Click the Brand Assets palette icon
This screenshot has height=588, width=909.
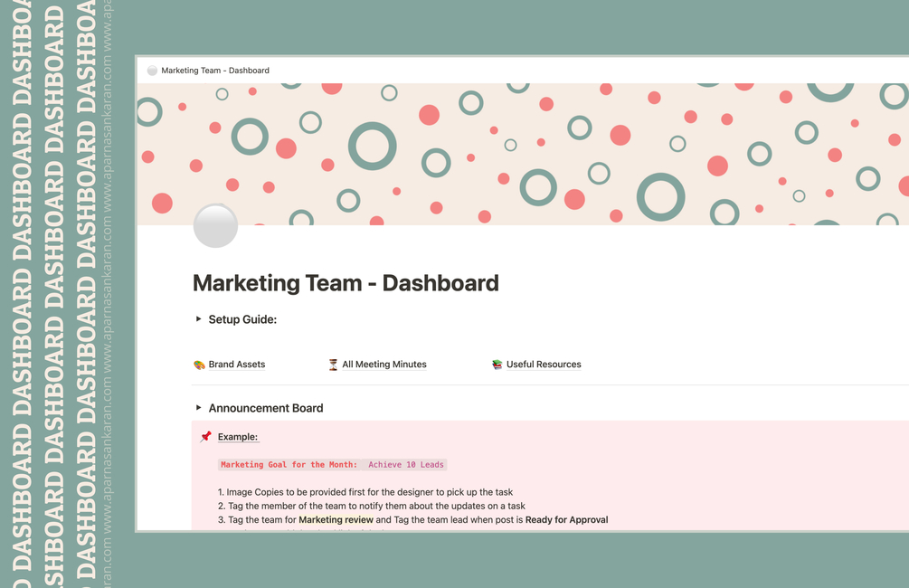click(x=199, y=365)
